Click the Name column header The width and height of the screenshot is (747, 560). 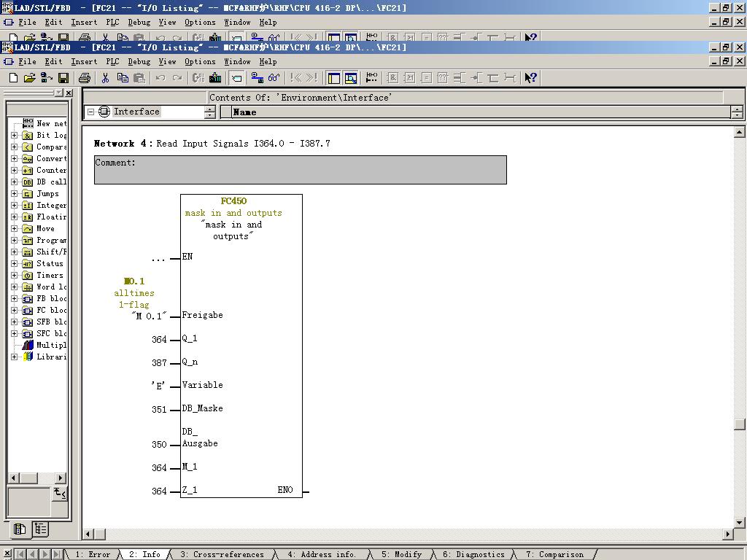pyautogui.click(x=481, y=112)
